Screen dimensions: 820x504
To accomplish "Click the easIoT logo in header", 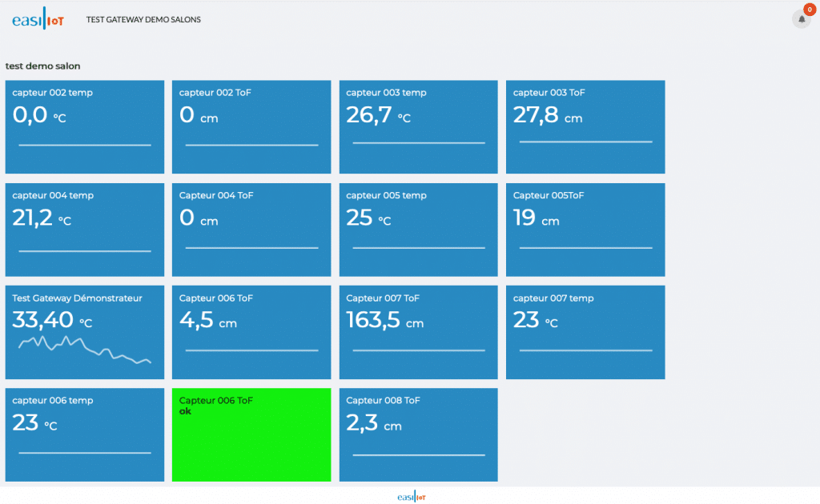I will tap(38, 20).
